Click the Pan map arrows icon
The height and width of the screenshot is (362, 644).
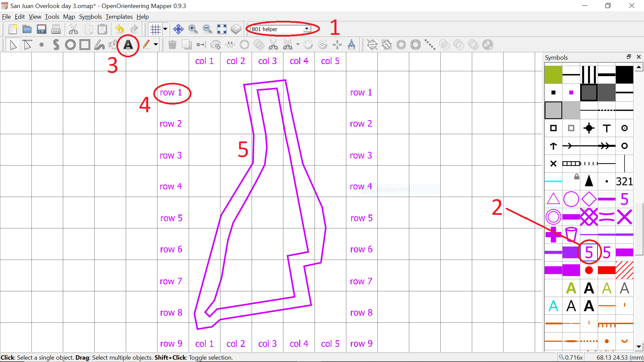pos(178,29)
